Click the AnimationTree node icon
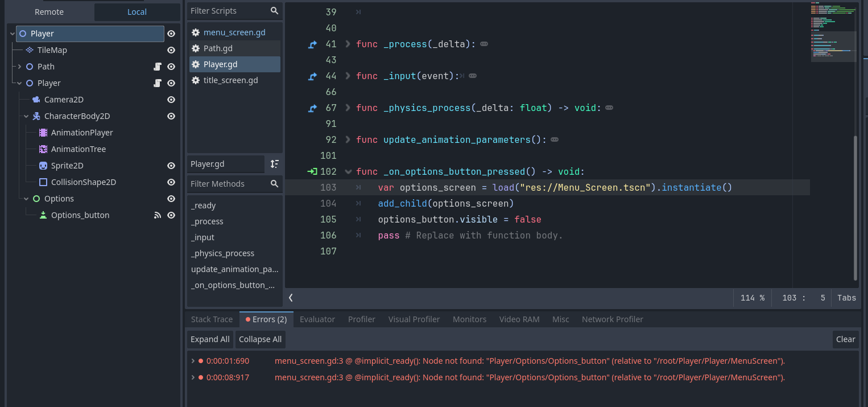Image resolution: width=868 pixels, height=407 pixels. tap(43, 149)
